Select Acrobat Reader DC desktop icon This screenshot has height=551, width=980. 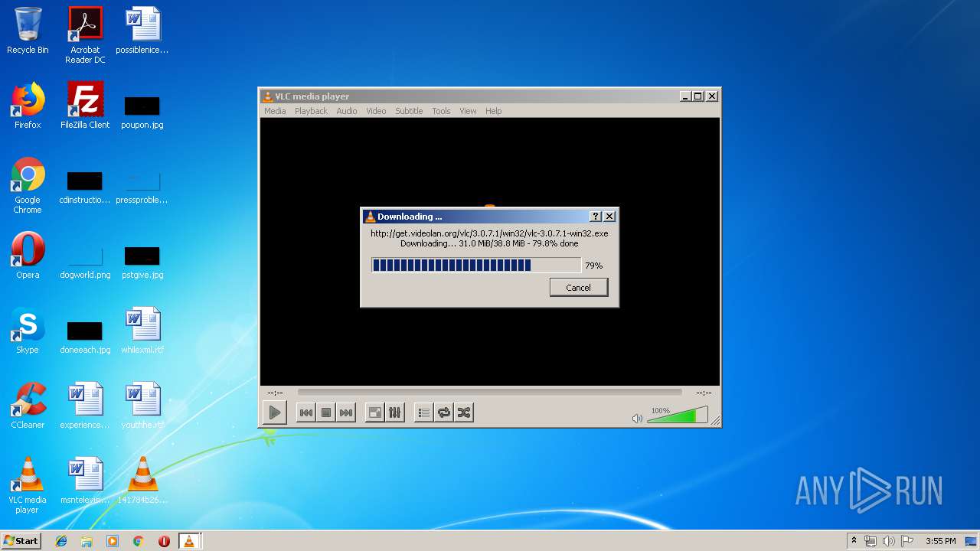point(85,35)
